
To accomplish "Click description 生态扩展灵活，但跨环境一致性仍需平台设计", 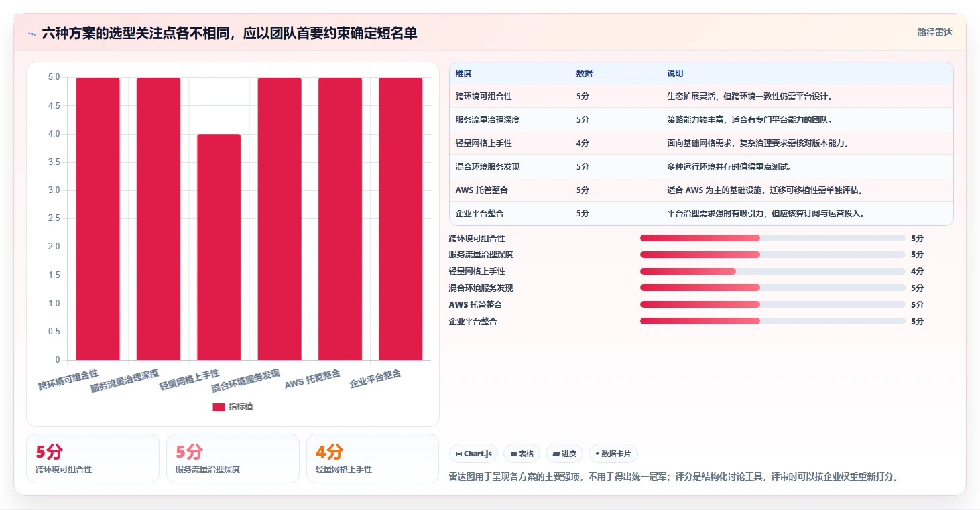I will tap(749, 97).
